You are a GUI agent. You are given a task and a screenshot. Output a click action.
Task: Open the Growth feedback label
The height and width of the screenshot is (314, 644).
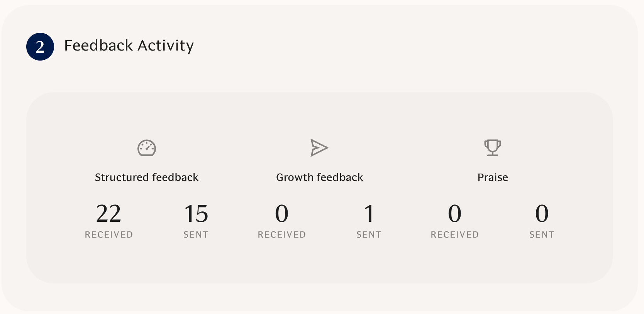tap(320, 177)
